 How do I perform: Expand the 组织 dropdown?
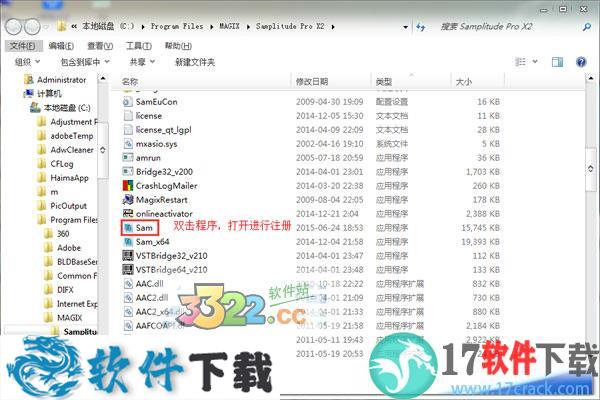[27, 62]
